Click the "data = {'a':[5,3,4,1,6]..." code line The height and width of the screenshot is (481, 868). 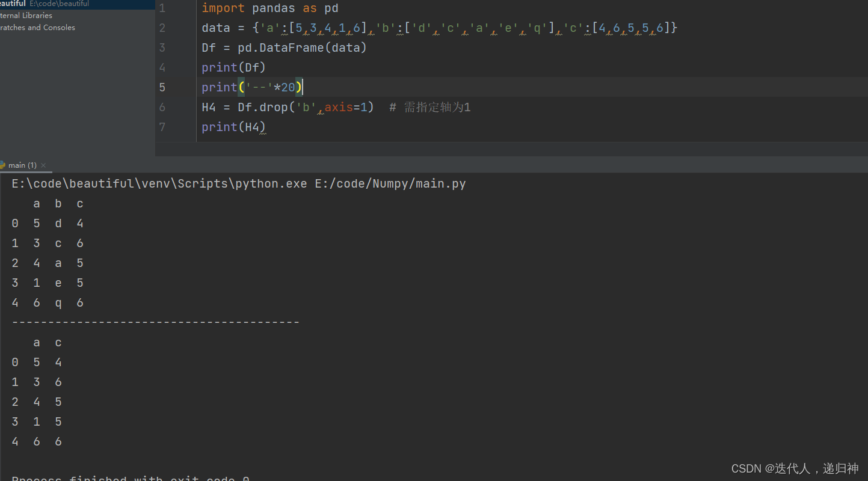point(440,28)
